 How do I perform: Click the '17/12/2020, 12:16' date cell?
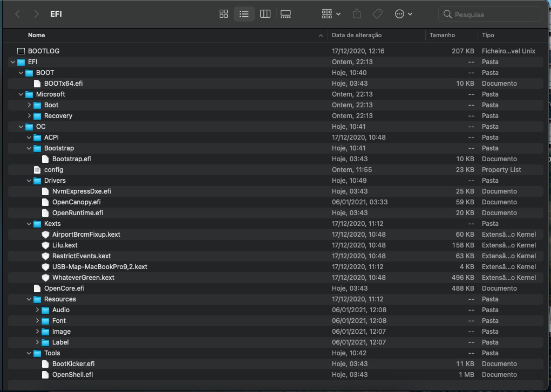[358, 51]
